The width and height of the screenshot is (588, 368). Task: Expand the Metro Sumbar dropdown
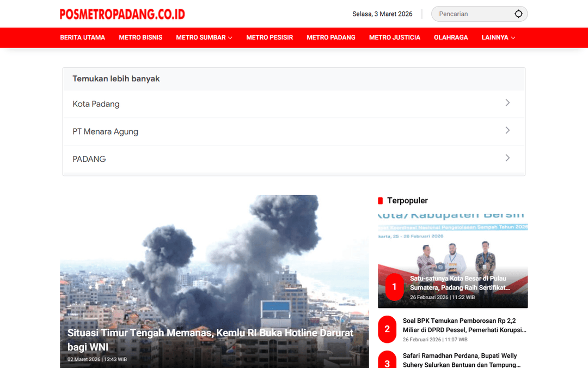coord(204,38)
